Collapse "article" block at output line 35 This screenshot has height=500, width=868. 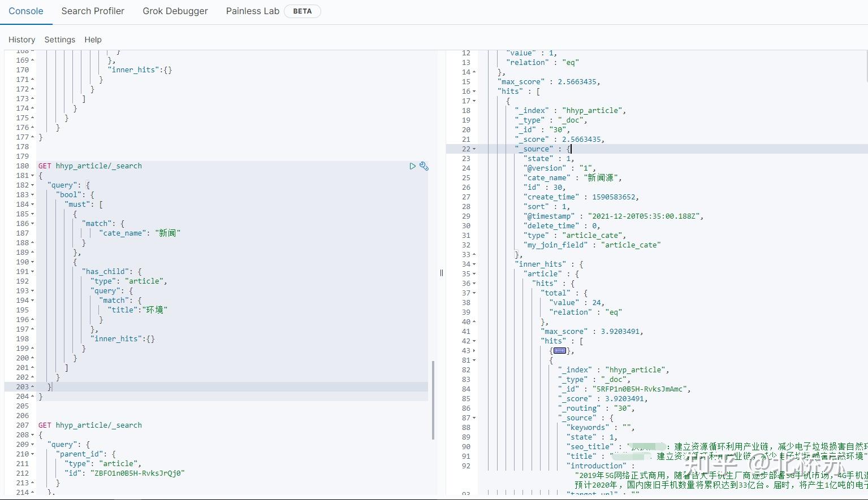click(x=474, y=274)
